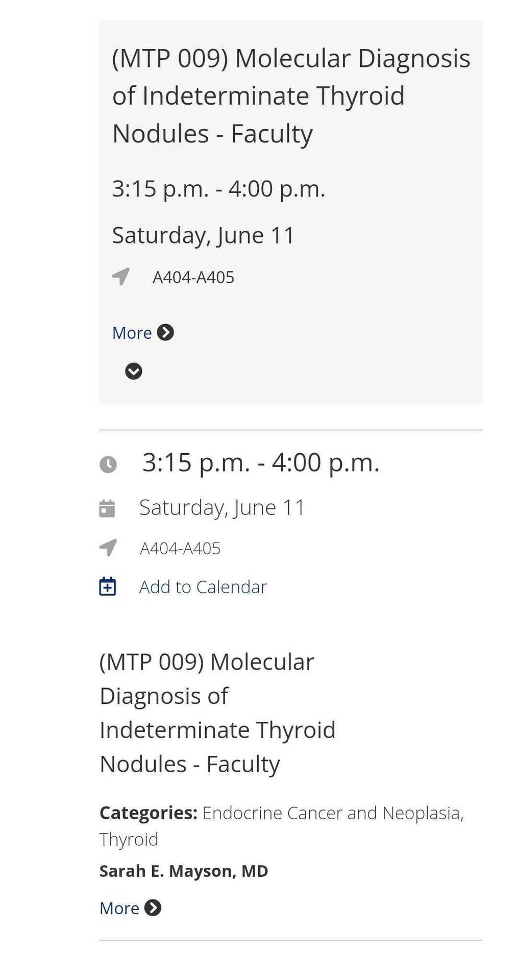This screenshot has height=980, width=518.
Task: Click the blue calendar-plus icon
Action: 108,586
